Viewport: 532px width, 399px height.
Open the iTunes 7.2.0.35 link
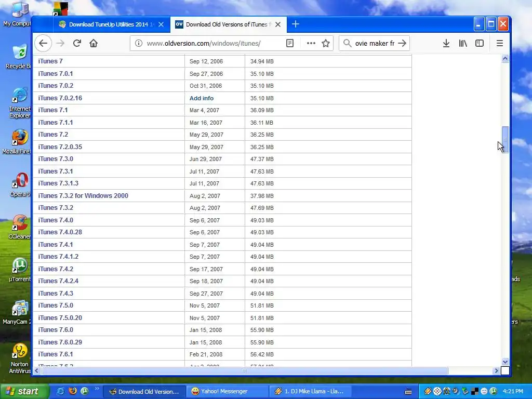click(60, 147)
